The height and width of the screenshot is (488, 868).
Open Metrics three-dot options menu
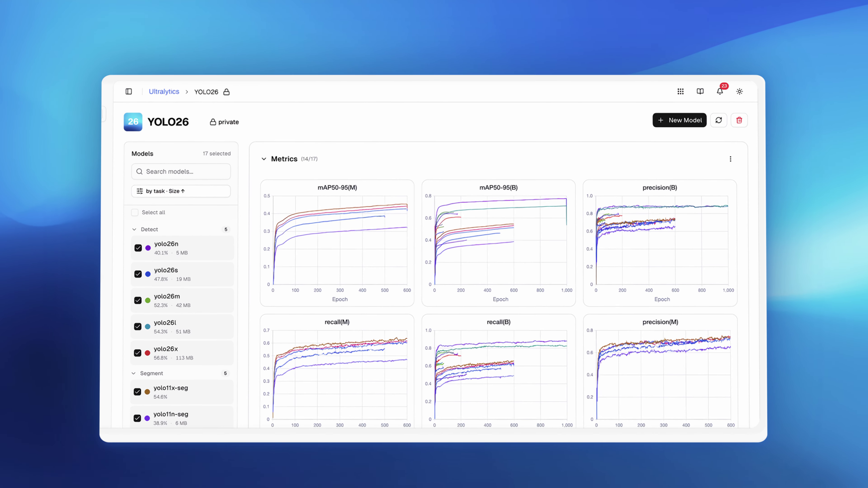tap(730, 159)
